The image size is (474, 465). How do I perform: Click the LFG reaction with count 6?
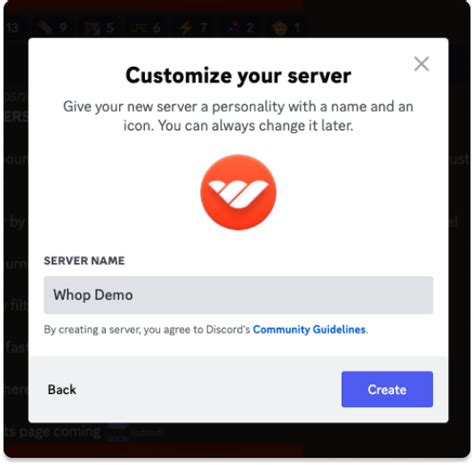pyautogui.click(x=145, y=28)
